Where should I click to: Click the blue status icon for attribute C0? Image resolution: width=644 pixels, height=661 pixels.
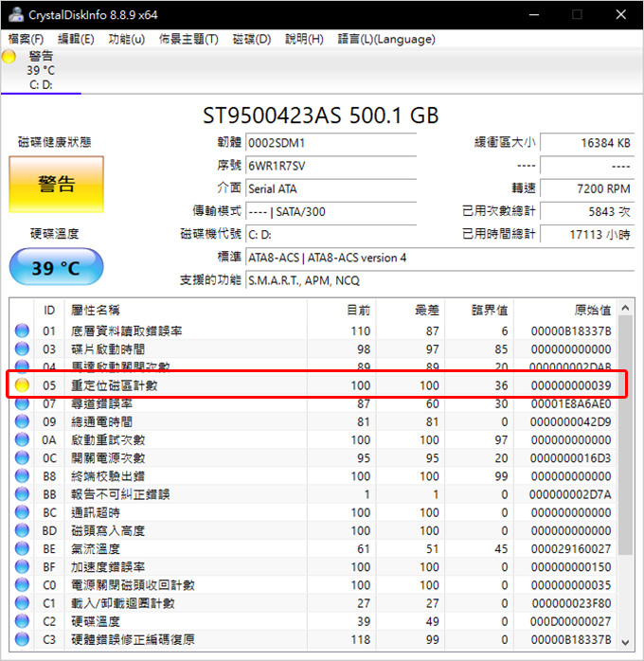(22, 584)
